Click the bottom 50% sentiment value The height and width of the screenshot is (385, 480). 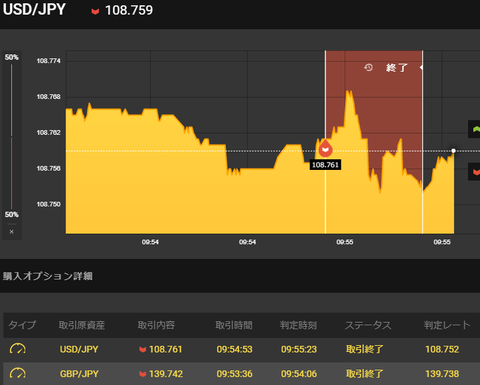click(12, 214)
